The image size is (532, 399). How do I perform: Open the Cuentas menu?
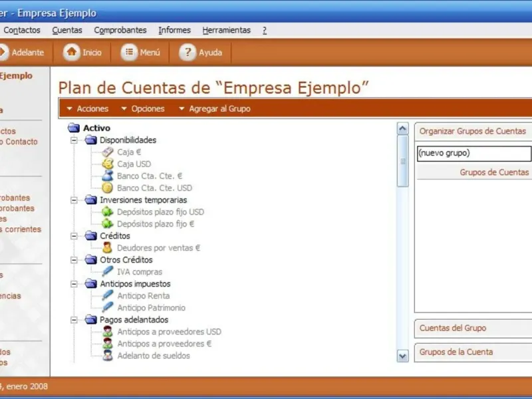(67, 30)
